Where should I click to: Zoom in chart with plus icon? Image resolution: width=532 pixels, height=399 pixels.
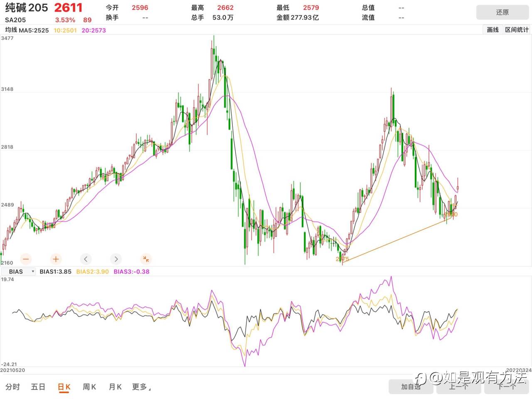(x=56, y=259)
